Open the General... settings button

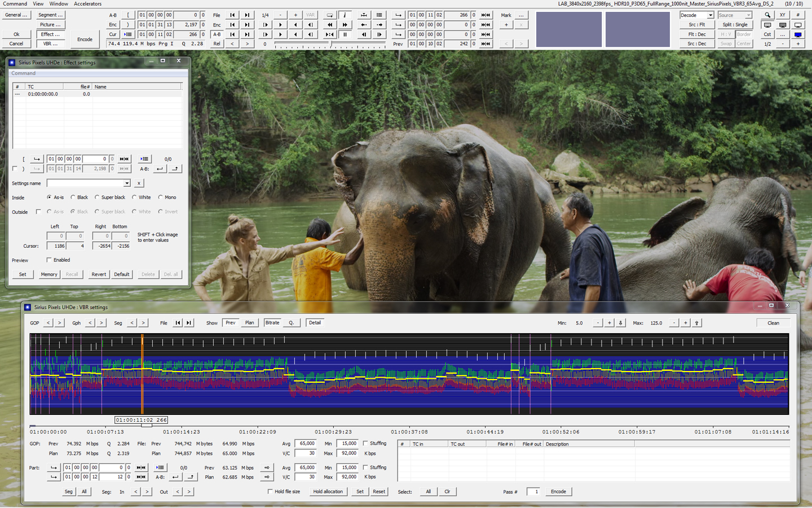16,15
